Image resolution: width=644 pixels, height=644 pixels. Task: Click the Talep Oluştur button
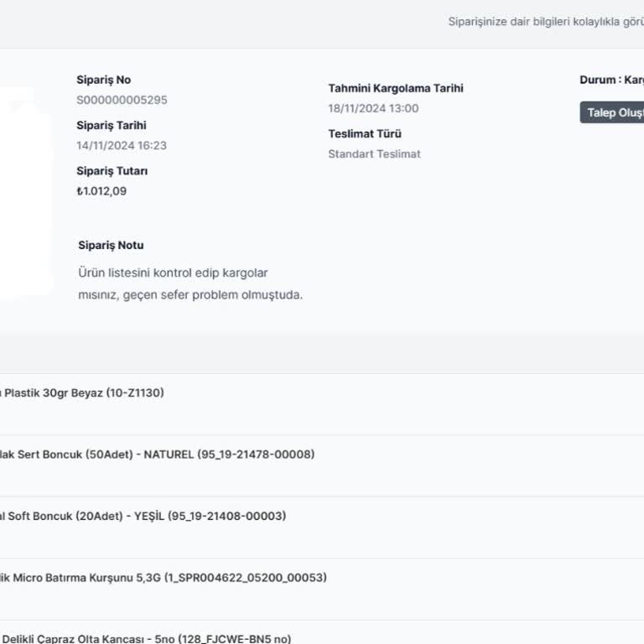click(x=614, y=112)
